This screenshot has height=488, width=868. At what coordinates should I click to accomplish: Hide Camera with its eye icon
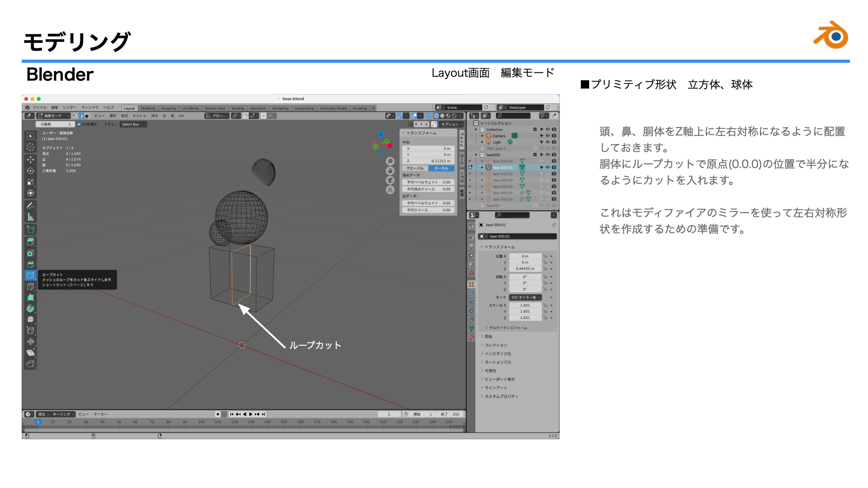click(547, 136)
